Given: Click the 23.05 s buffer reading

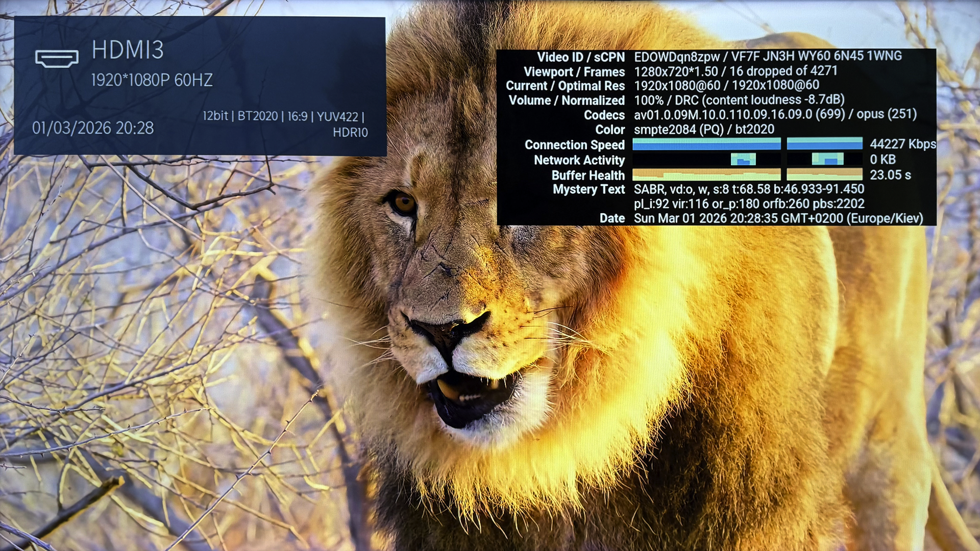Looking at the screenshot, I should [890, 175].
